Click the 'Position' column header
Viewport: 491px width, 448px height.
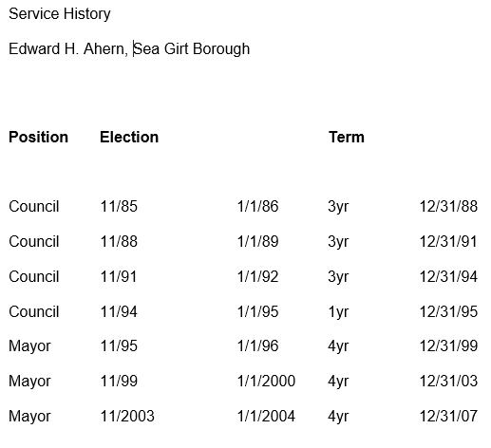tap(38, 138)
